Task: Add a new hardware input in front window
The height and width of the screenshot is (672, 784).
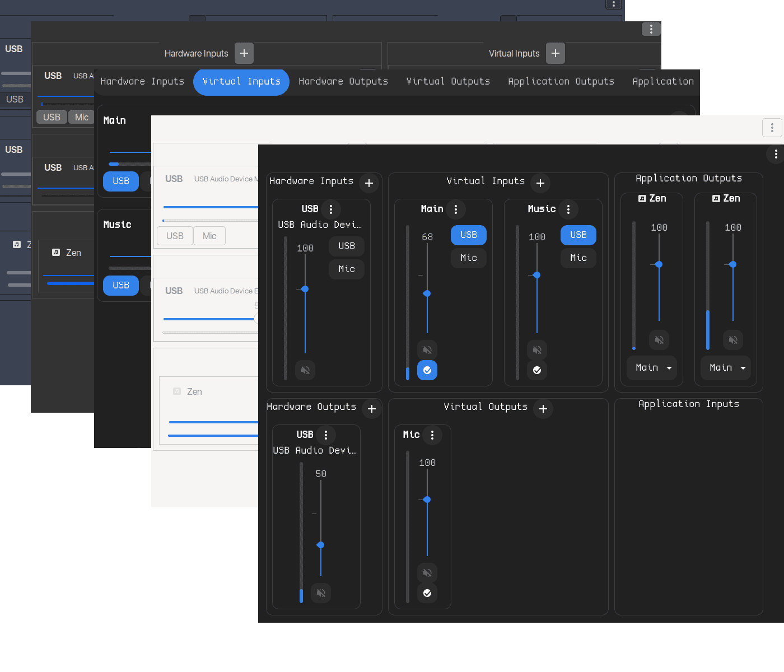Action: point(369,183)
